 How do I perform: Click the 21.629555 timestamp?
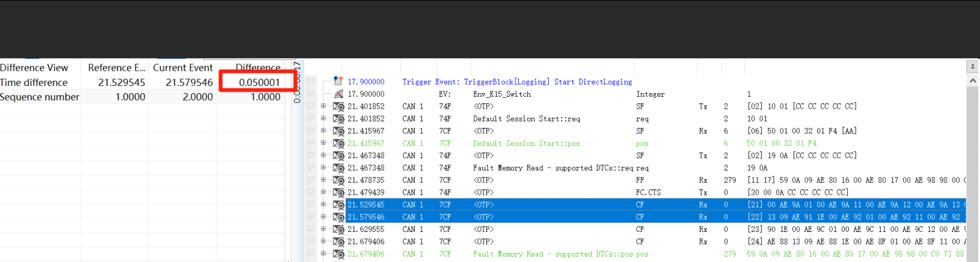(x=366, y=230)
